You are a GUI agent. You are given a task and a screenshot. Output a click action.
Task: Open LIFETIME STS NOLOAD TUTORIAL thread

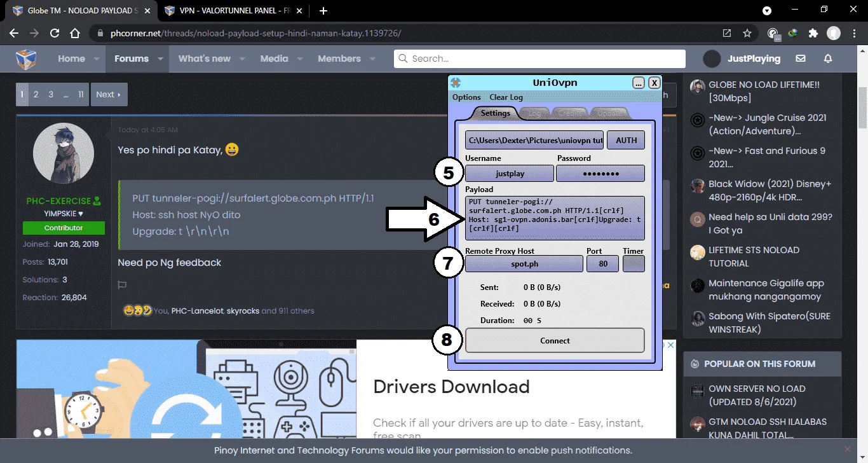pos(754,256)
